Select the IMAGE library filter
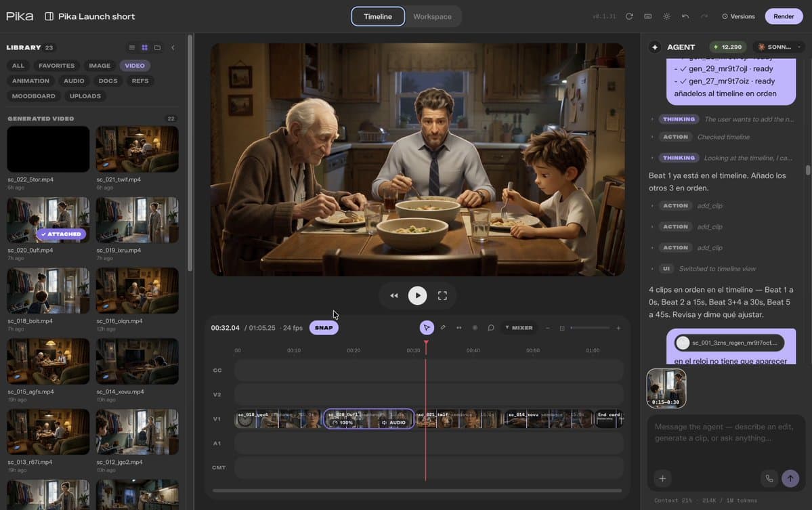812x510 pixels. click(x=100, y=66)
